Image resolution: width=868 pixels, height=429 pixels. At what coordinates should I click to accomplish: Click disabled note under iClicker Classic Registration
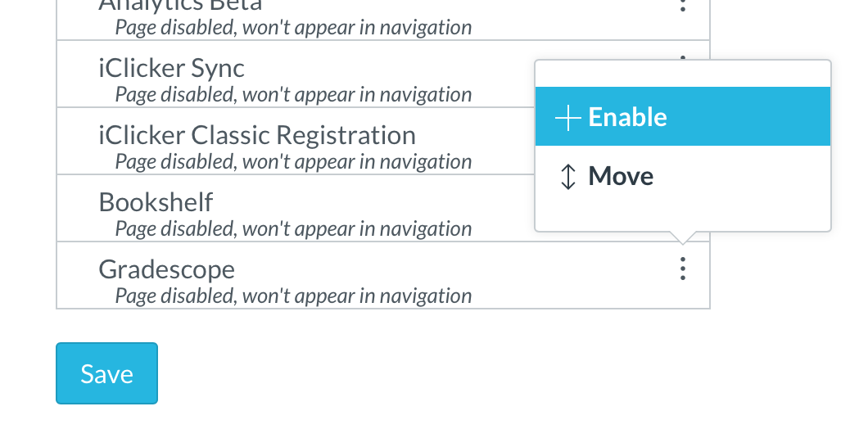(293, 161)
